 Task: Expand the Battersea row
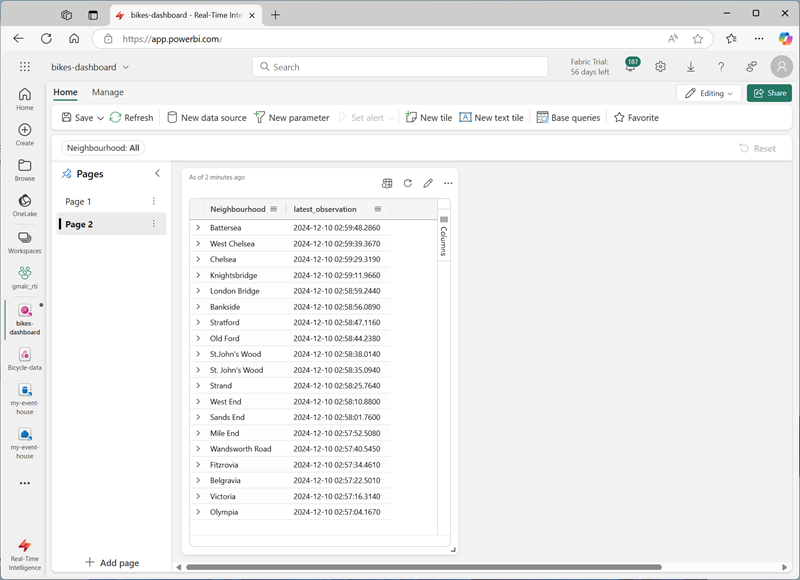(x=198, y=228)
